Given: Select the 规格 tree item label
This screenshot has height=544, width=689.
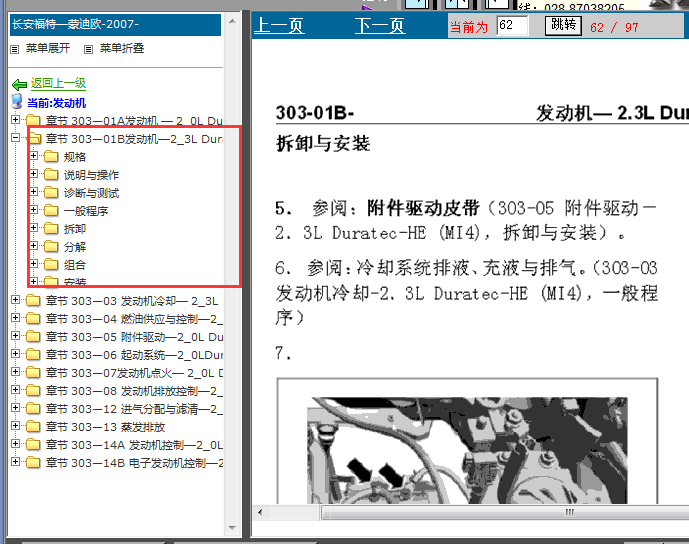Looking at the screenshot, I should click(x=75, y=157).
